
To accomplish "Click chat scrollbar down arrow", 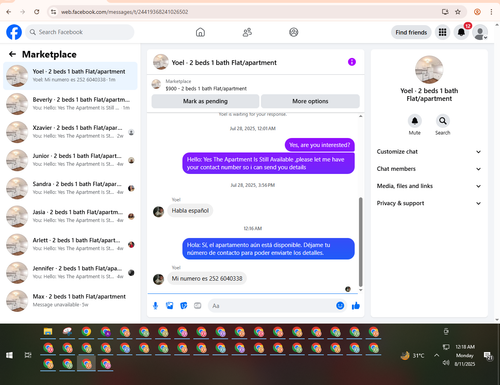I will (360, 290).
